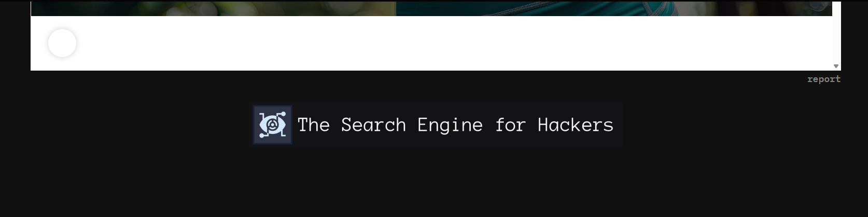868x217 pixels.
Task: Click the word Hackers in the tagline
Action: [575, 125]
